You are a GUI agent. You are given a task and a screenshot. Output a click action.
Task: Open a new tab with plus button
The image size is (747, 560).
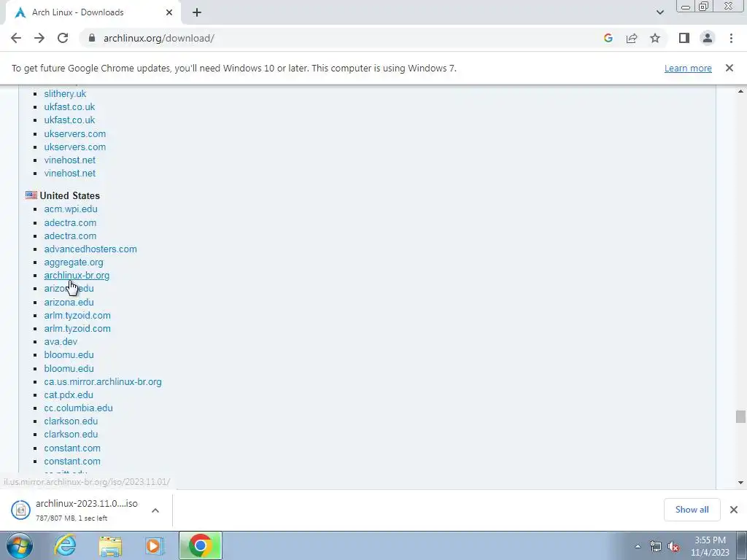click(197, 12)
